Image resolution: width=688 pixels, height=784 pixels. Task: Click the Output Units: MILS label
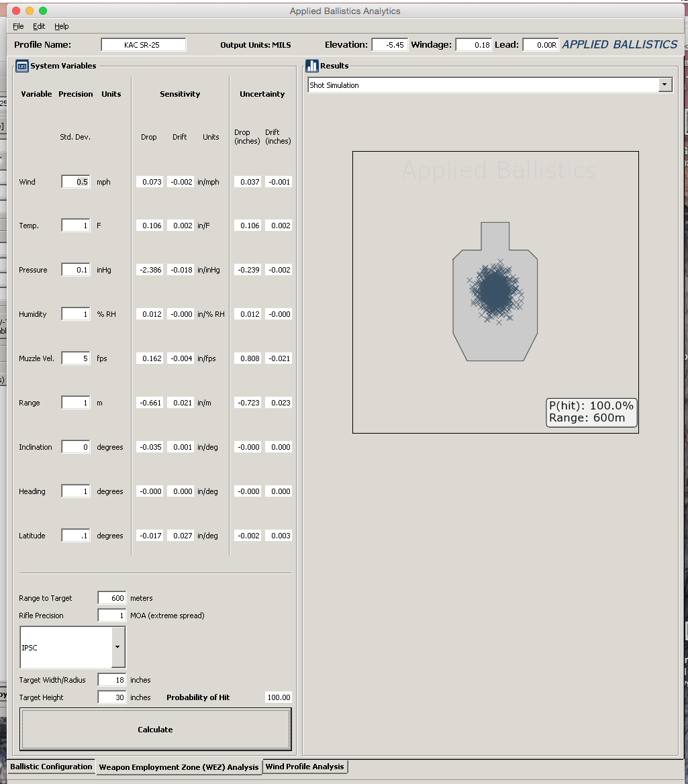256,45
